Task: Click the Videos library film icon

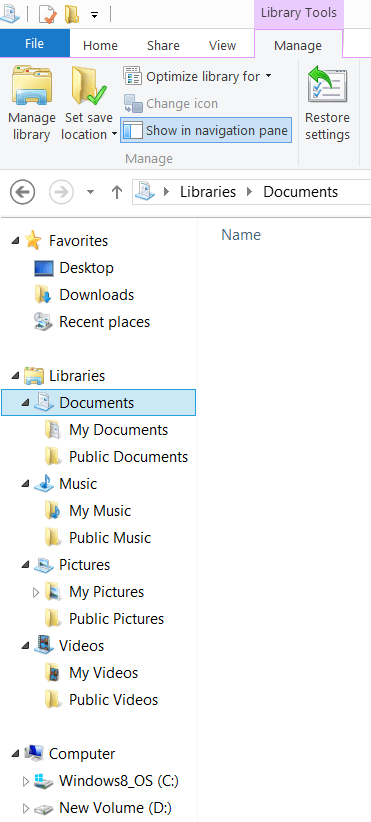Action: tap(43, 645)
